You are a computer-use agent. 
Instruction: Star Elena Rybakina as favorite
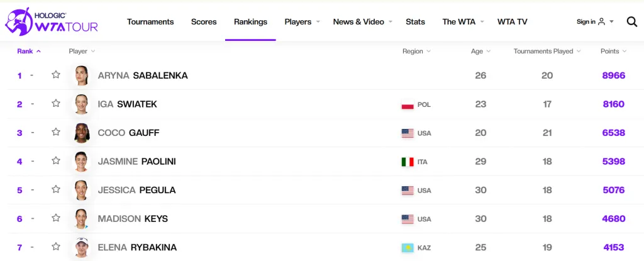tap(56, 247)
